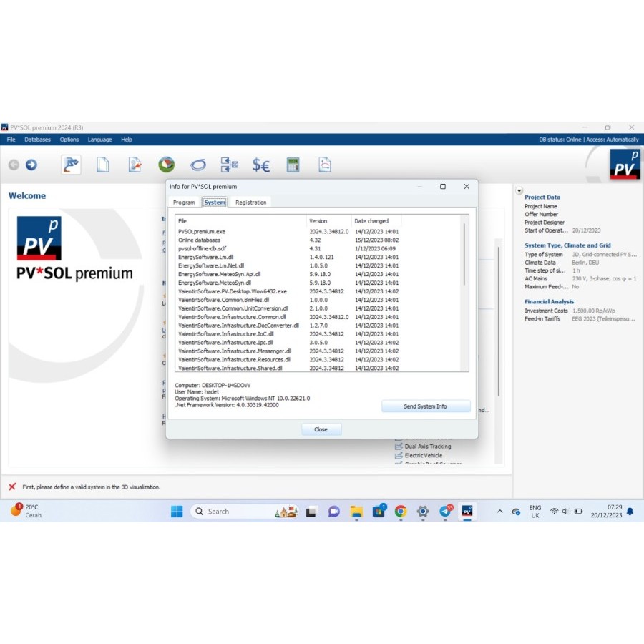
Task: Open the Presentation document icon
Action: pyautogui.click(x=324, y=165)
